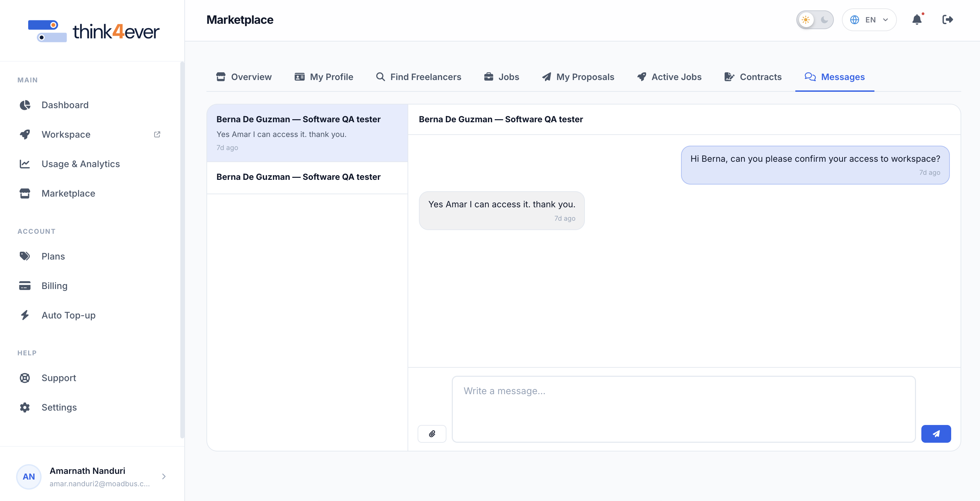Click the Plans tag icon

coord(25,256)
